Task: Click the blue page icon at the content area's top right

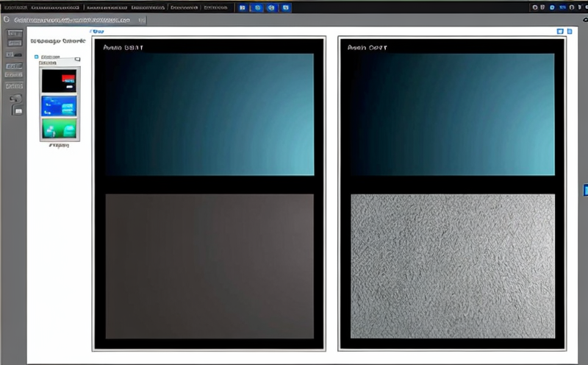Action: 569,32
